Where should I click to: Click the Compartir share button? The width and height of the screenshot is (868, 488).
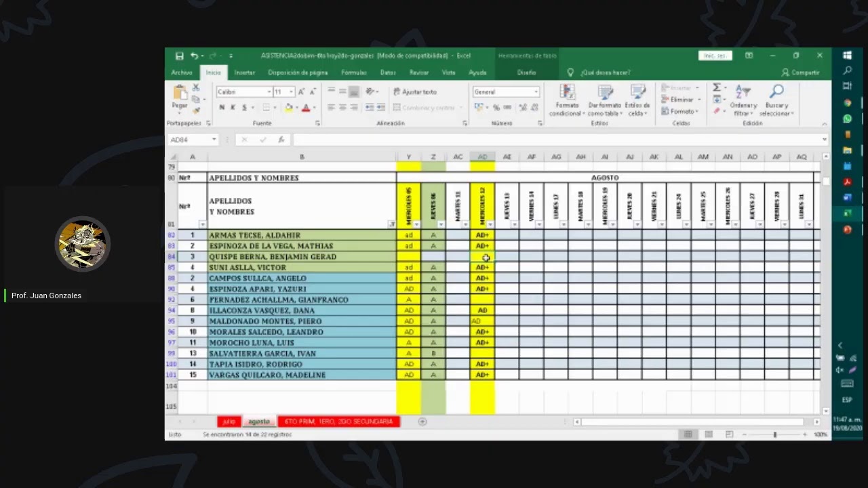click(801, 73)
